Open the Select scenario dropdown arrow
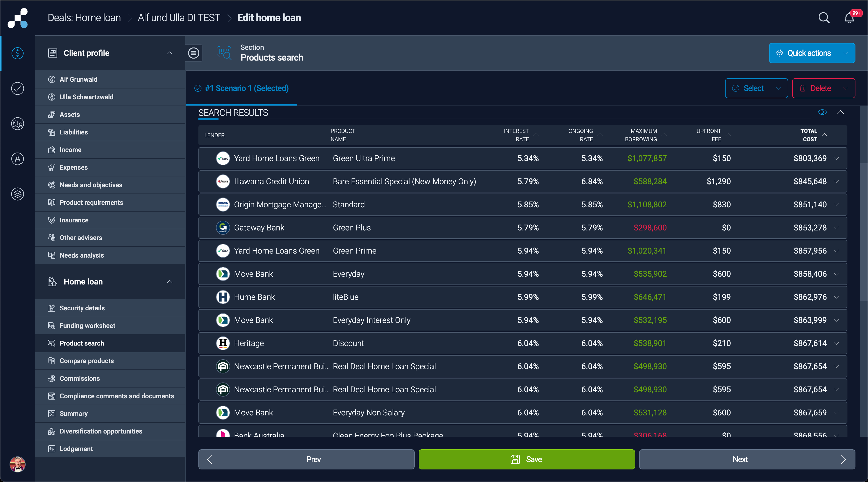Viewport: 868px width, 482px height. pos(779,88)
